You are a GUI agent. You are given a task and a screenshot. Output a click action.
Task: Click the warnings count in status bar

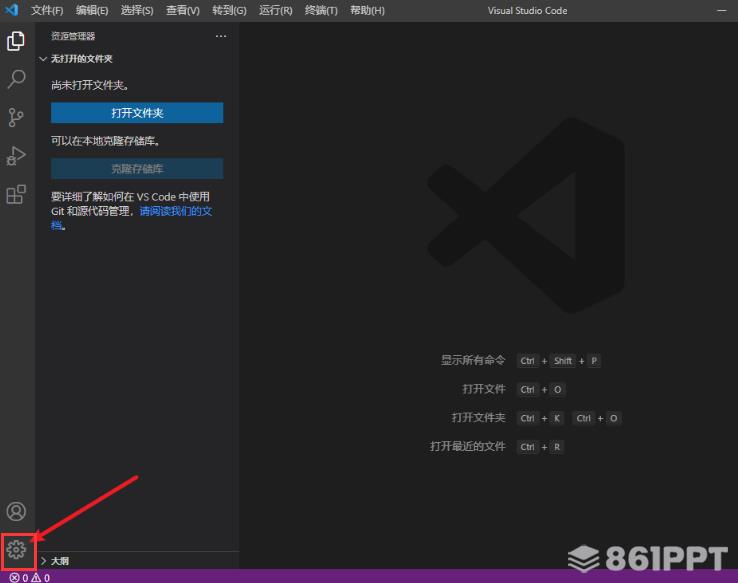tap(41, 577)
